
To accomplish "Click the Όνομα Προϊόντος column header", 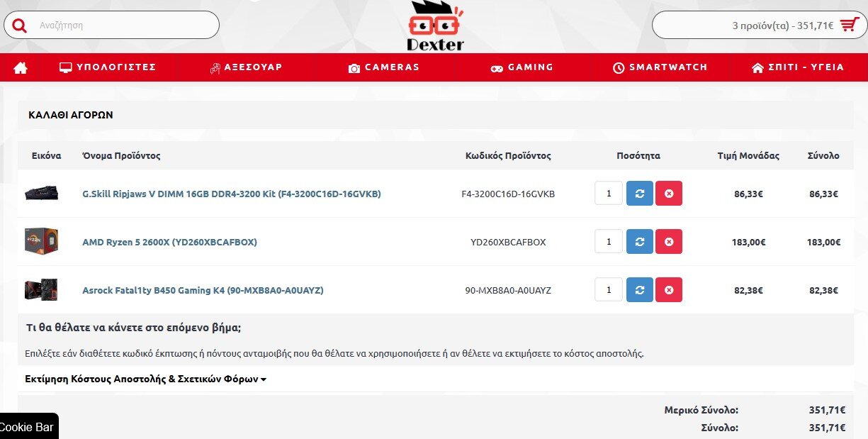I will pos(122,155).
